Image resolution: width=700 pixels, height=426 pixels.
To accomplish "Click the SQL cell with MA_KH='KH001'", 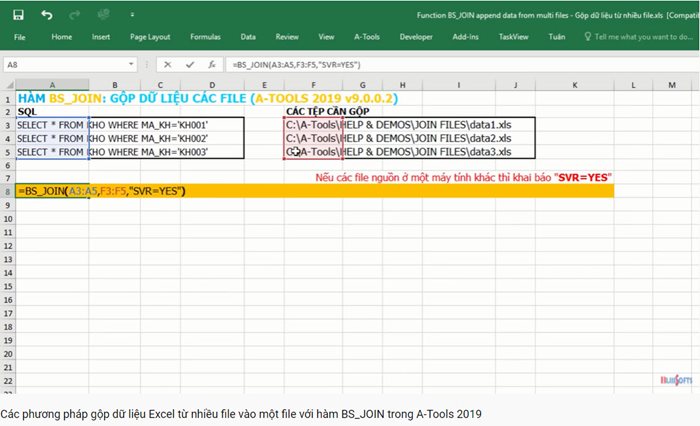I will pos(112,125).
